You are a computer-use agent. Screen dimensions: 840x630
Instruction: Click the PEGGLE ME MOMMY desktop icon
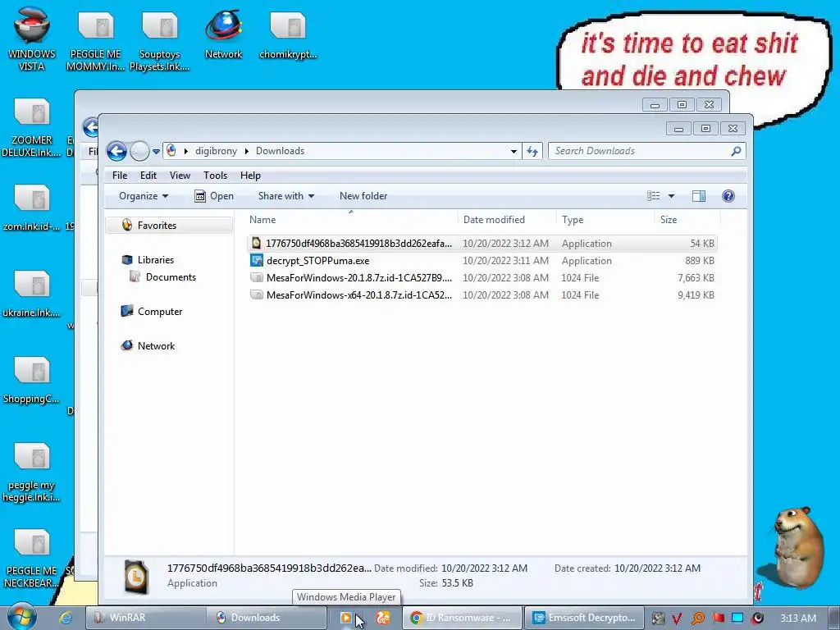click(x=95, y=42)
